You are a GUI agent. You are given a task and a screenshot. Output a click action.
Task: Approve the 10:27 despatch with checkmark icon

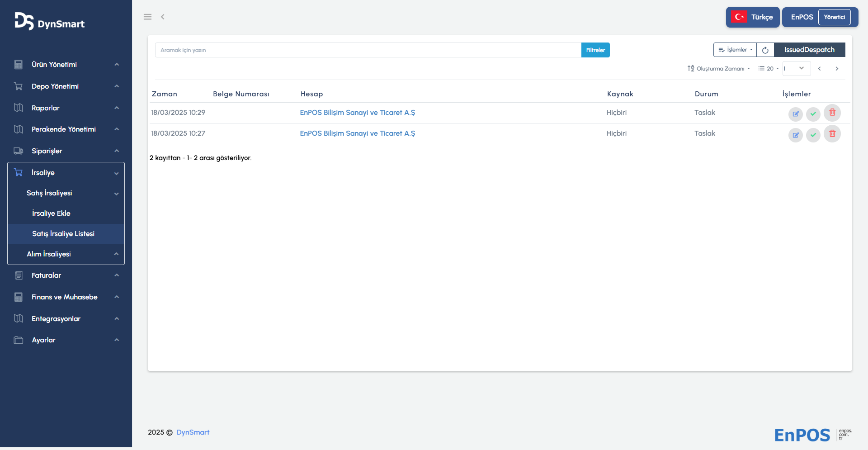(813, 135)
